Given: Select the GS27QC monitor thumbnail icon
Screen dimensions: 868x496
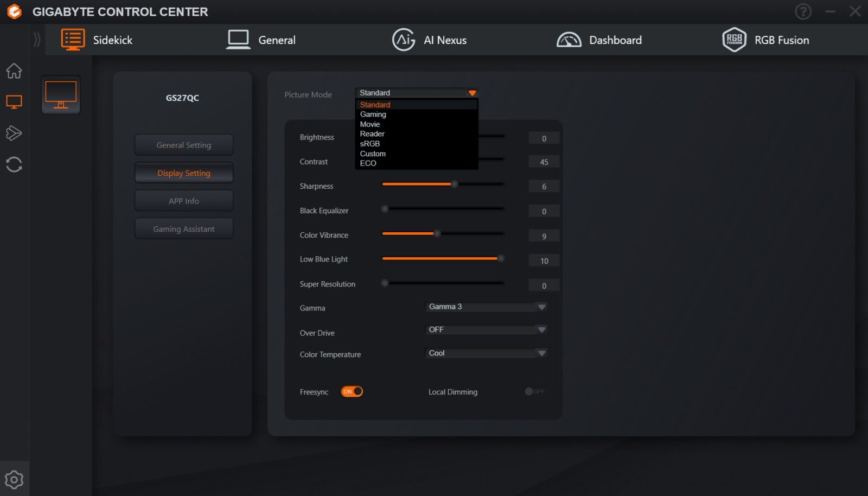Looking at the screenshot, I should click(61, 95).
